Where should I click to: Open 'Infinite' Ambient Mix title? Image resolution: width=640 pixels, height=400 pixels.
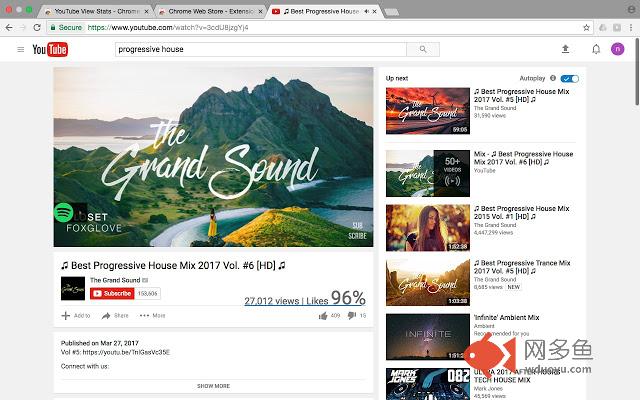(x=507, y=317)
